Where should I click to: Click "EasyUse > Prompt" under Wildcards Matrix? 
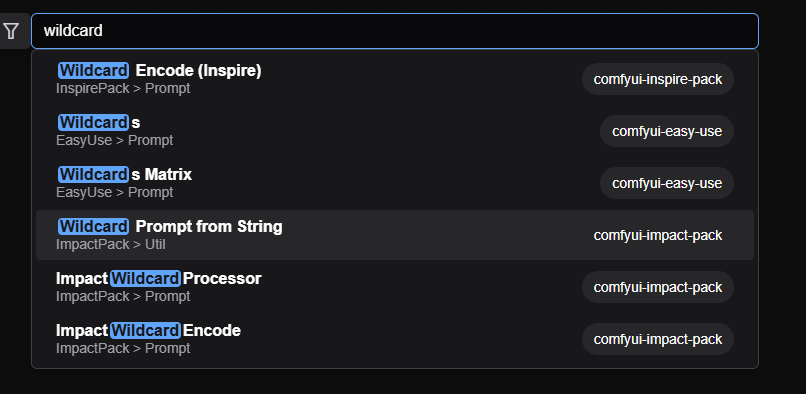(x=115, y=192)
